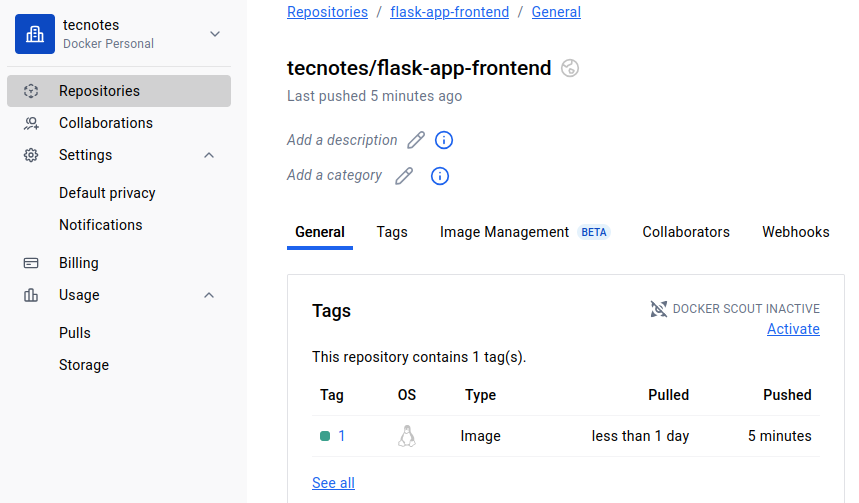Open Default privacy under Settings

coord(107,193)
